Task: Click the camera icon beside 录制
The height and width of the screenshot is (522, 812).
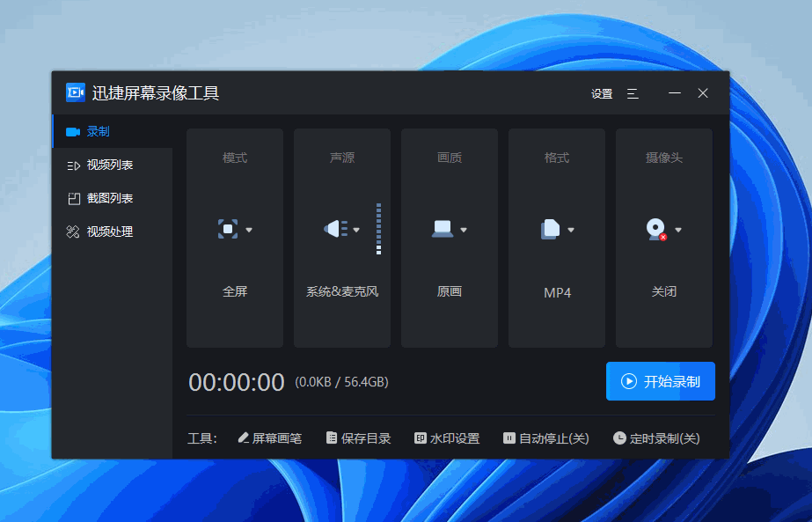Action: point(73,132)
